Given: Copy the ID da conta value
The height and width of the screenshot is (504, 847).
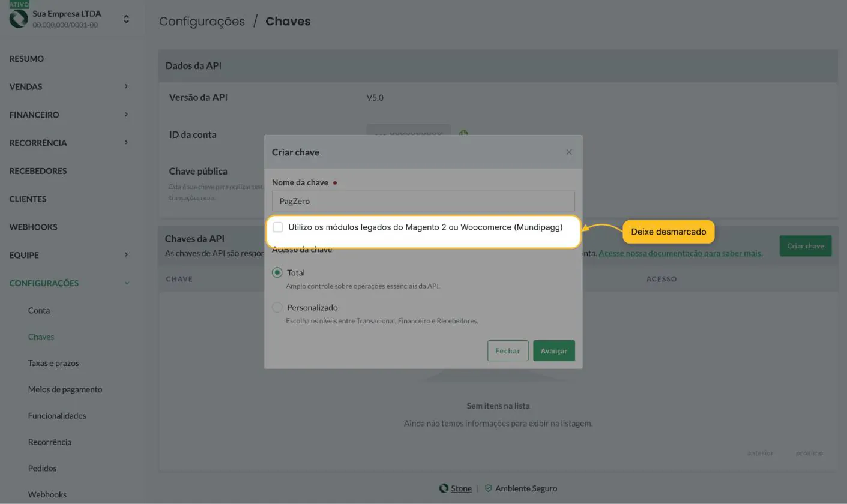Looking at the screenshot, I should [x=463, y=134].
